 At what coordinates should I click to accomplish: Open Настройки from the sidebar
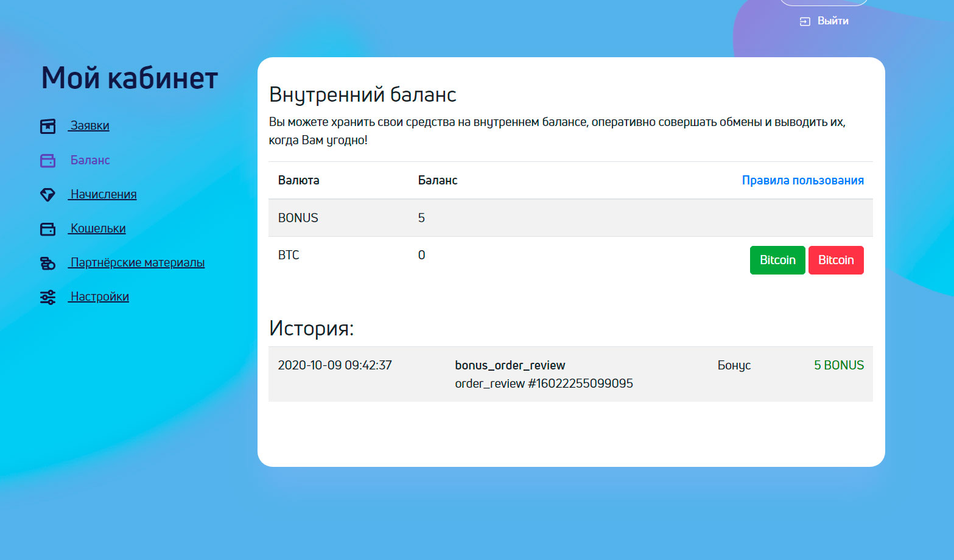pyautogui.click(x=98, y=296)
